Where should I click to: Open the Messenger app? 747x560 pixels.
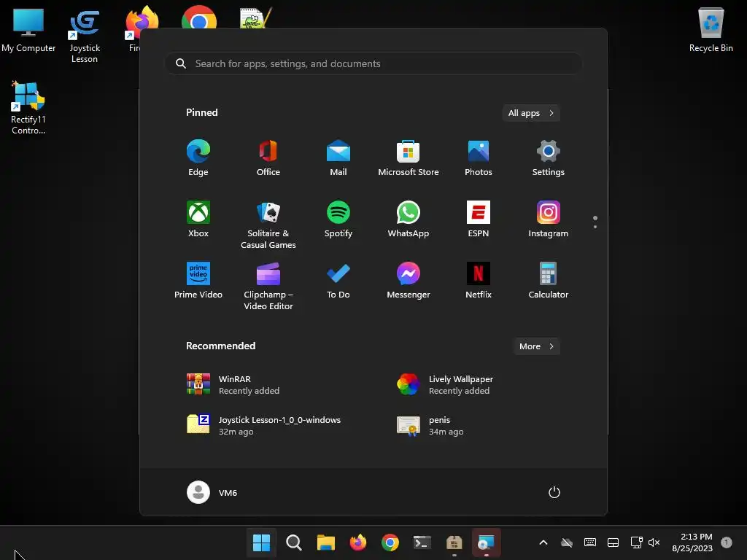point(409,281)
